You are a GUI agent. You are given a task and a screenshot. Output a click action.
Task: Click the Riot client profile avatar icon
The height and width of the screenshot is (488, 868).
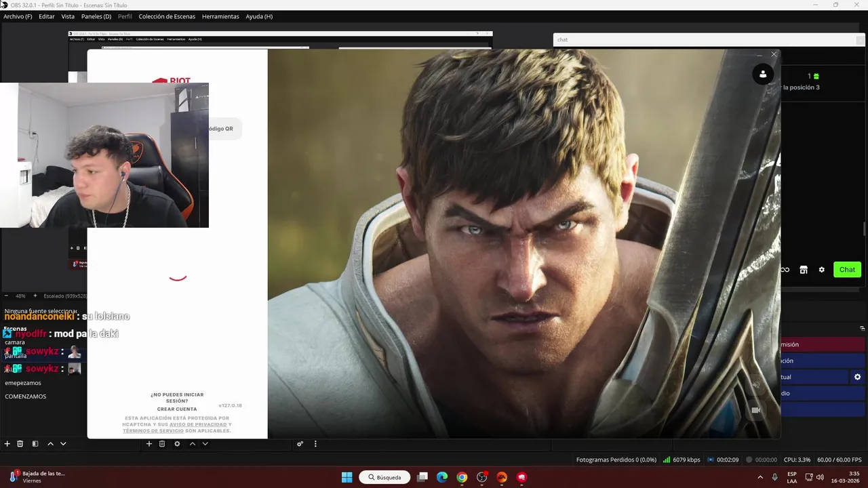coord(763,75)
